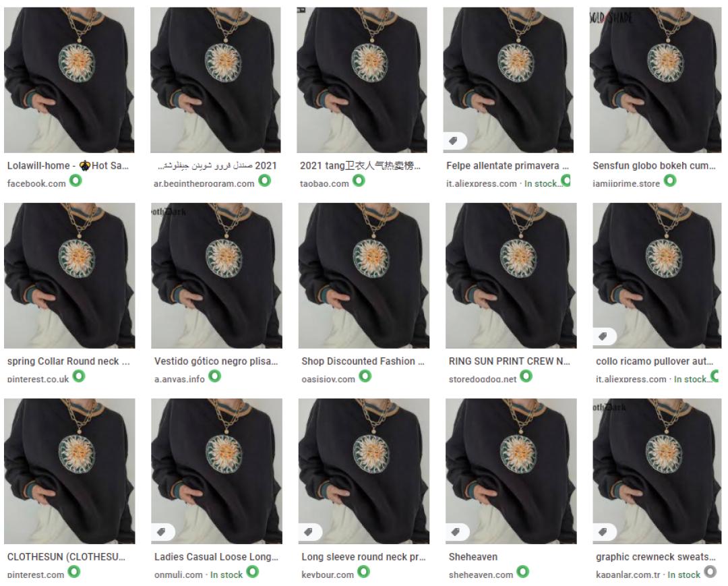This screenshot has width=728, height=586.
Task: Visit the sheheaven.com source link
Action: pos(481,575)
